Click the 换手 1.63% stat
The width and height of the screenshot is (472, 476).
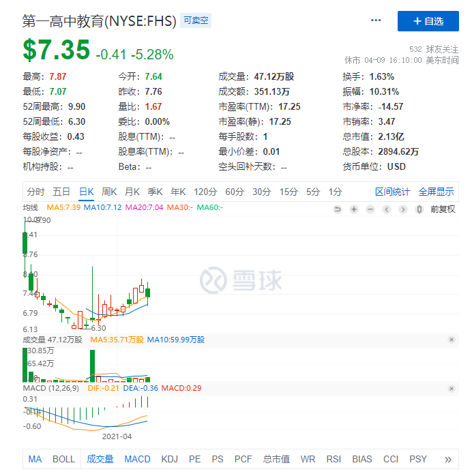[x=368, y=76]
